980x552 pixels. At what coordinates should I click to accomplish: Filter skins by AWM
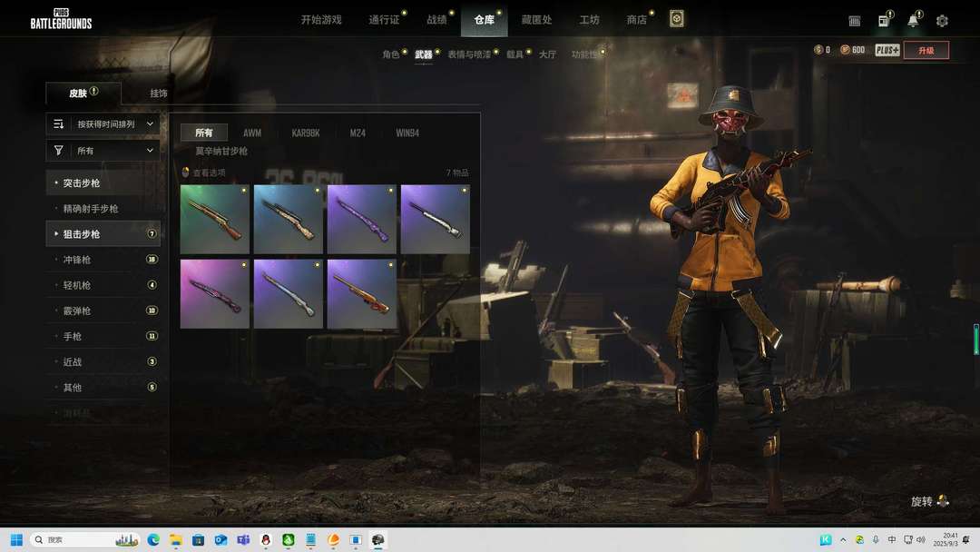[x=252, y=133]
